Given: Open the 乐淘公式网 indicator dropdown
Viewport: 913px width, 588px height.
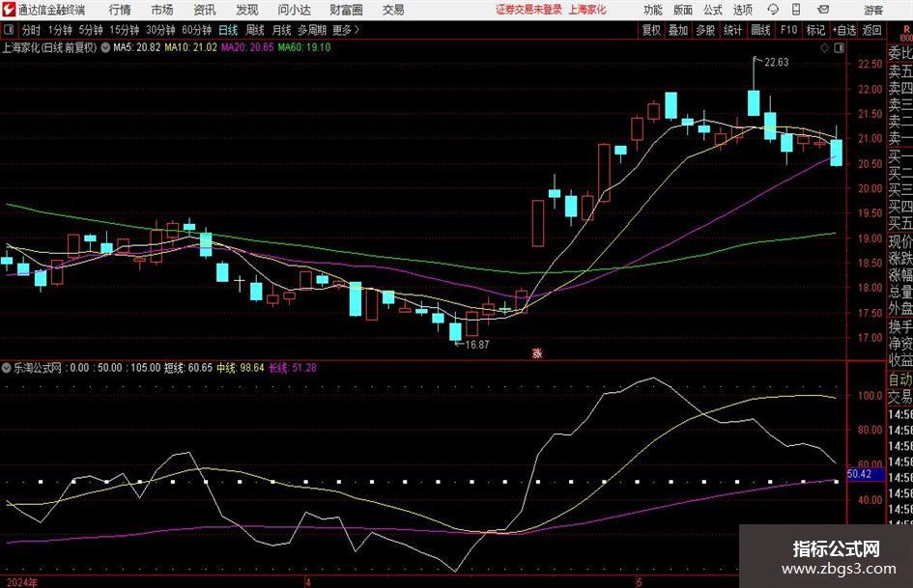Looking at the screenshot, I should click(x=7, y=368).
